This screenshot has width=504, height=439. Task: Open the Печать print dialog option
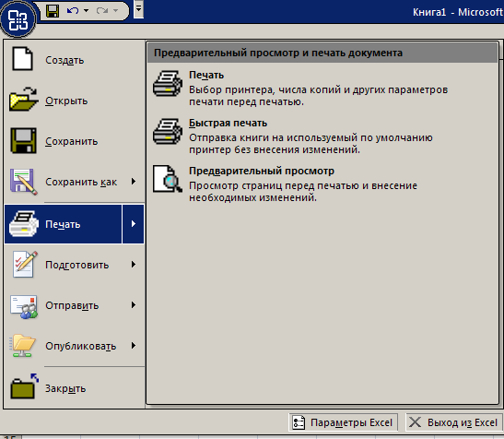click(x=322, y=89)
